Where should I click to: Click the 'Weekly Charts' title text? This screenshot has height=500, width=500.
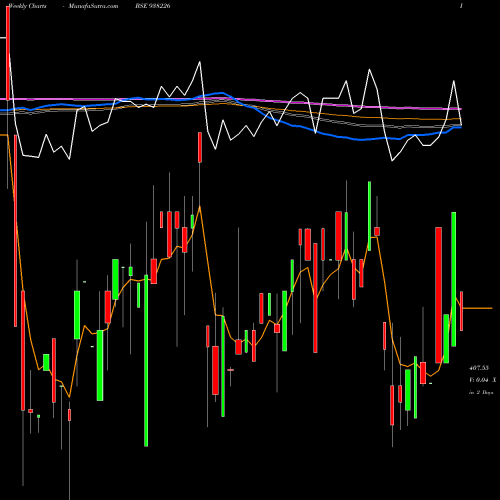click(x=27, y=6)
